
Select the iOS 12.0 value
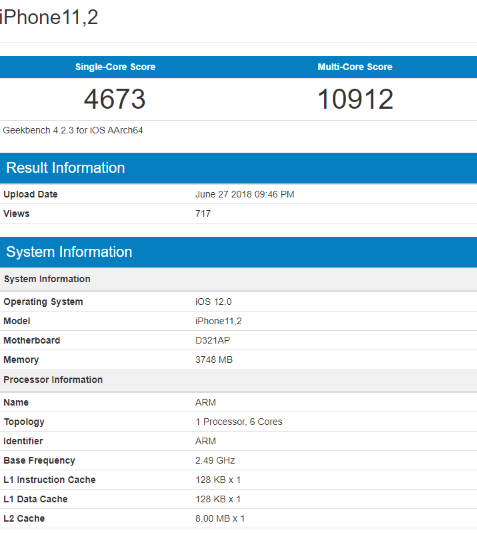click(x=214, y=302)
